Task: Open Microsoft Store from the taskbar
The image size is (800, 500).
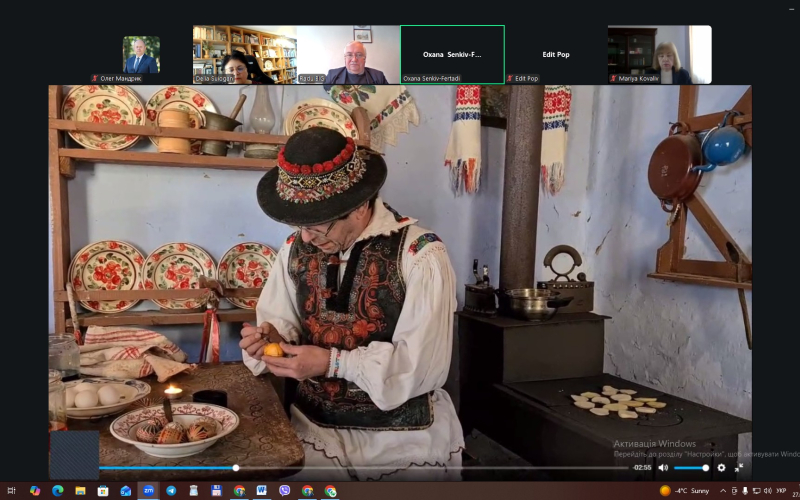Action: (103, 491)
